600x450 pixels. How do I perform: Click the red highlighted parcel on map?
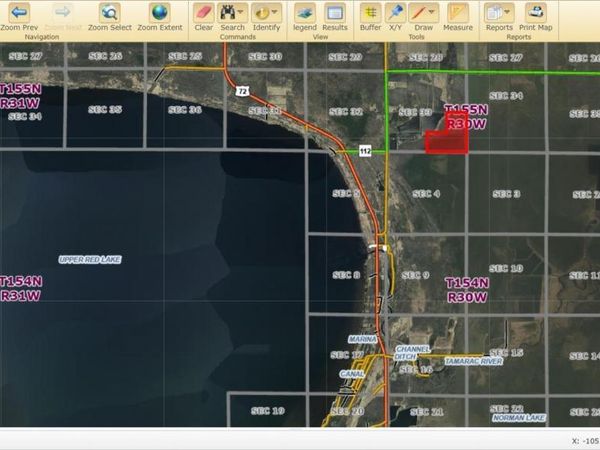click(x=448, y=142)
